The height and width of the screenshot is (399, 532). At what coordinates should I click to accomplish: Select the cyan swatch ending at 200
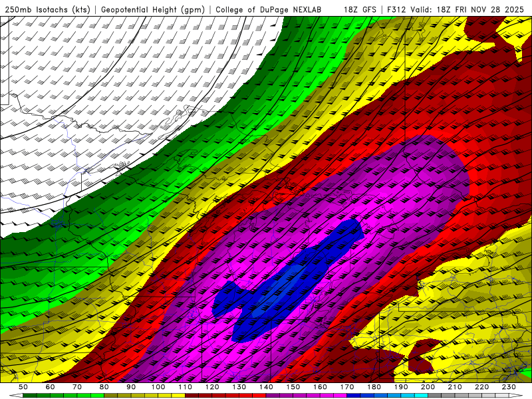(x=421, y=396)
